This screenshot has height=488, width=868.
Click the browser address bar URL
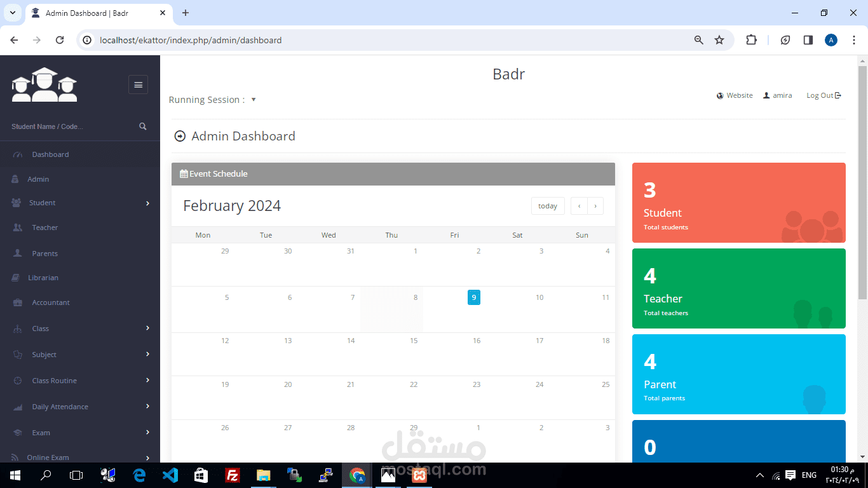[191, 40]
